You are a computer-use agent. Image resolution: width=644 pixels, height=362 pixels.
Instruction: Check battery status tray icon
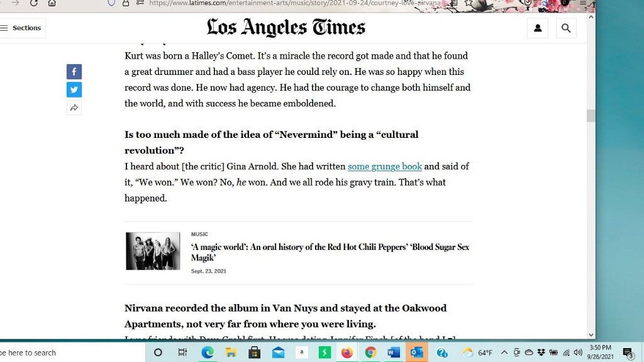pos(553,353)
